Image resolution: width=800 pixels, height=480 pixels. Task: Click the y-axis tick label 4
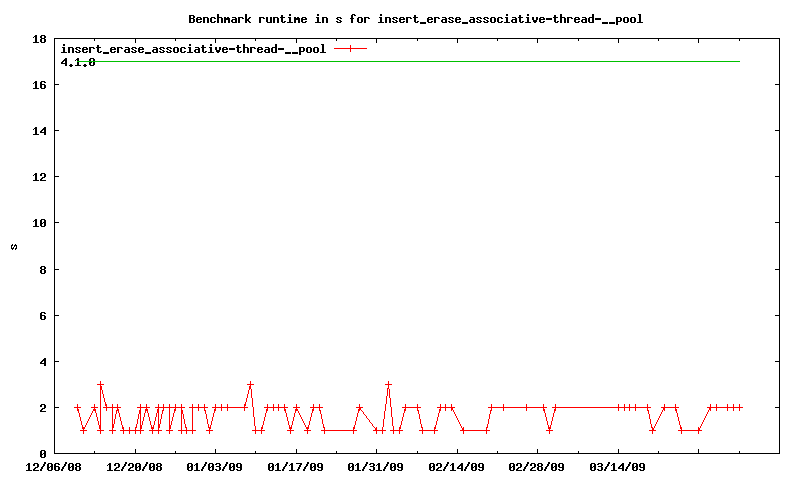click(x=44, y=361)
